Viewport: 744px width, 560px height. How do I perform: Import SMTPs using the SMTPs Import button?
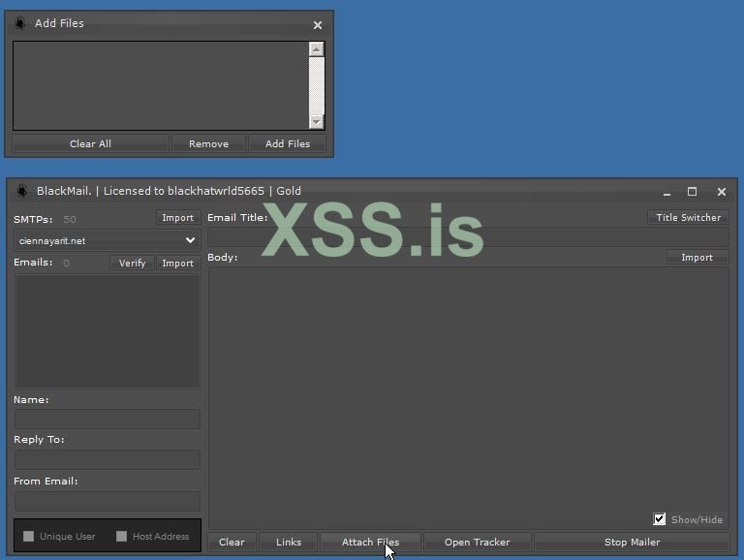pos(178,218)
